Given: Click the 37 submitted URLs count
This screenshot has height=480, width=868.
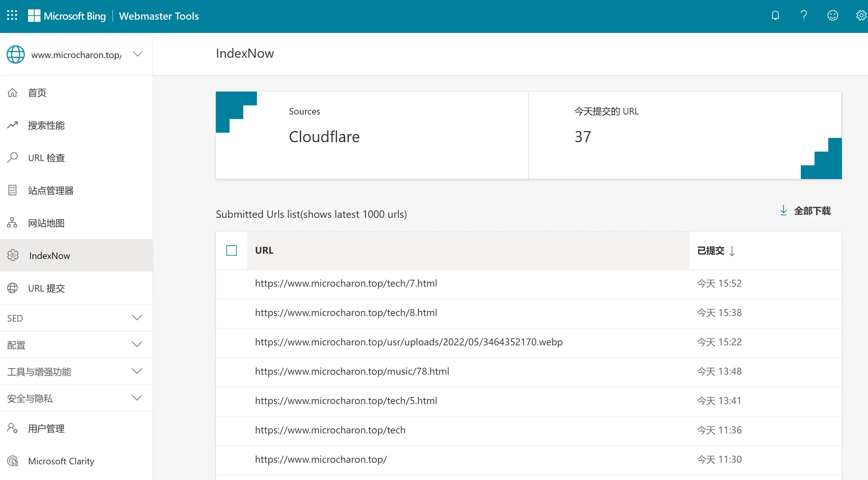Looking at the screenshot, I should pyautogui.click(x=583, y=137).
